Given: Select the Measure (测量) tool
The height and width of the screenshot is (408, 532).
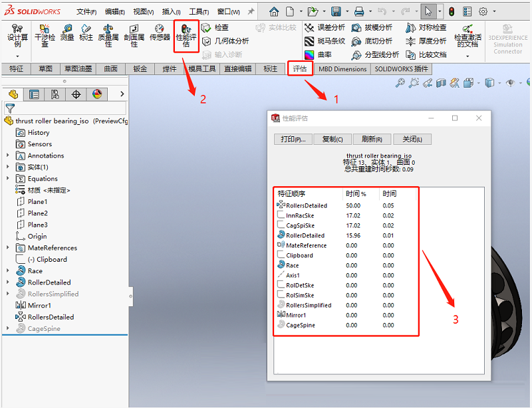Looking at the screenshot, I should (67, 33).
